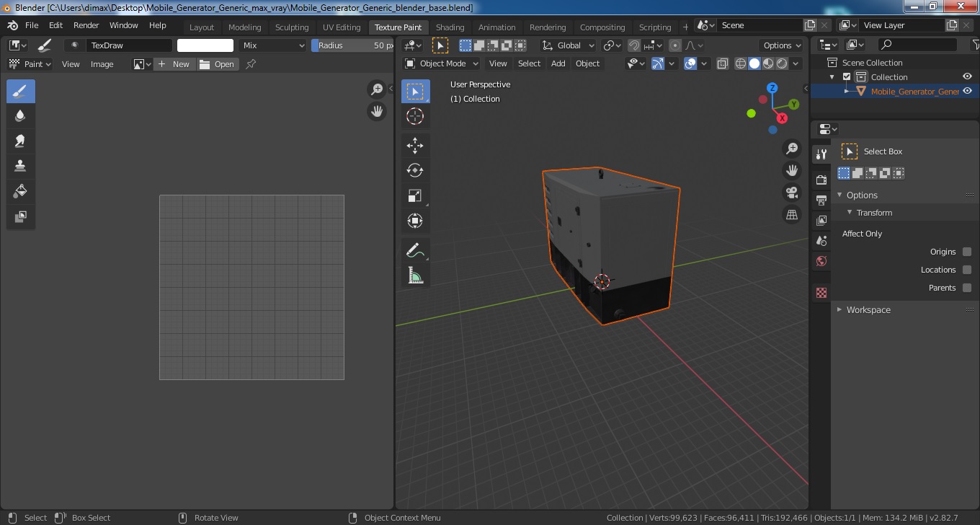Open the Add menu in 3D viewport
Viewport: 980px width, 525px height.
coord(558,63)
